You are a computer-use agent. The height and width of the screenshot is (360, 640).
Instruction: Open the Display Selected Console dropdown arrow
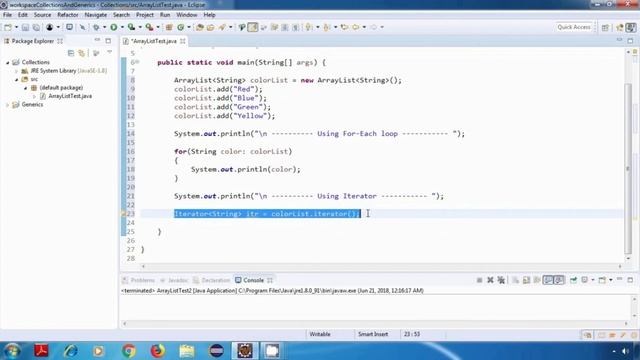coord(593,280)
